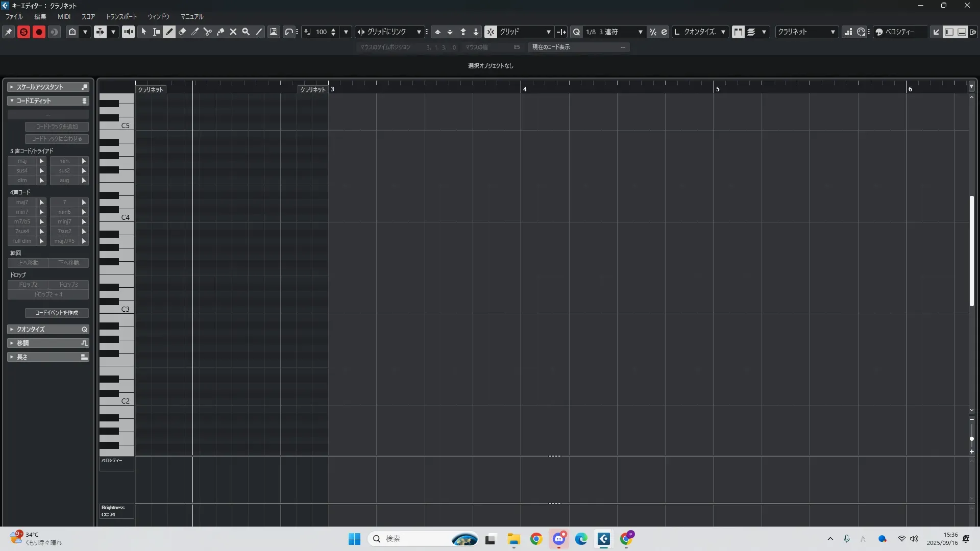
Task: Click the コードトラックを追加 button
Action: (57, 127)
